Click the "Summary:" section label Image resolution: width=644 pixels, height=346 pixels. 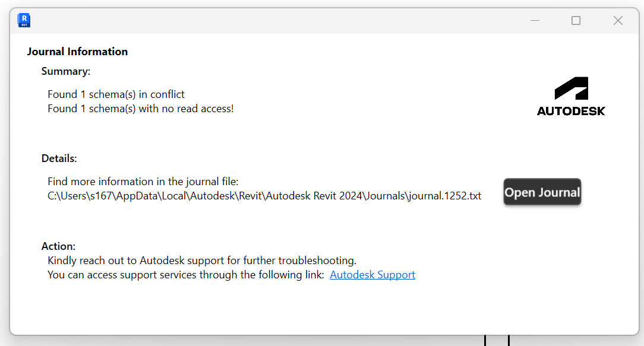[x=66, y=72]
